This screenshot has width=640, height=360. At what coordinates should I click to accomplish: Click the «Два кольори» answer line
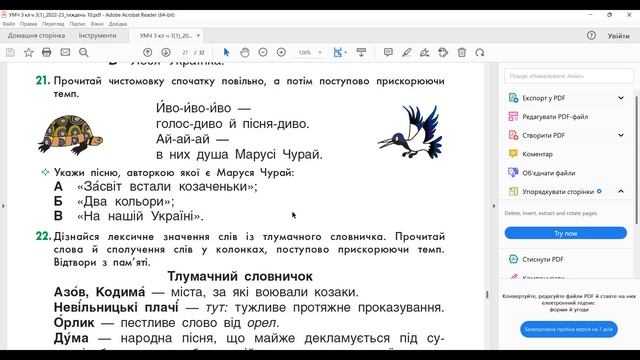pos(114,201)
